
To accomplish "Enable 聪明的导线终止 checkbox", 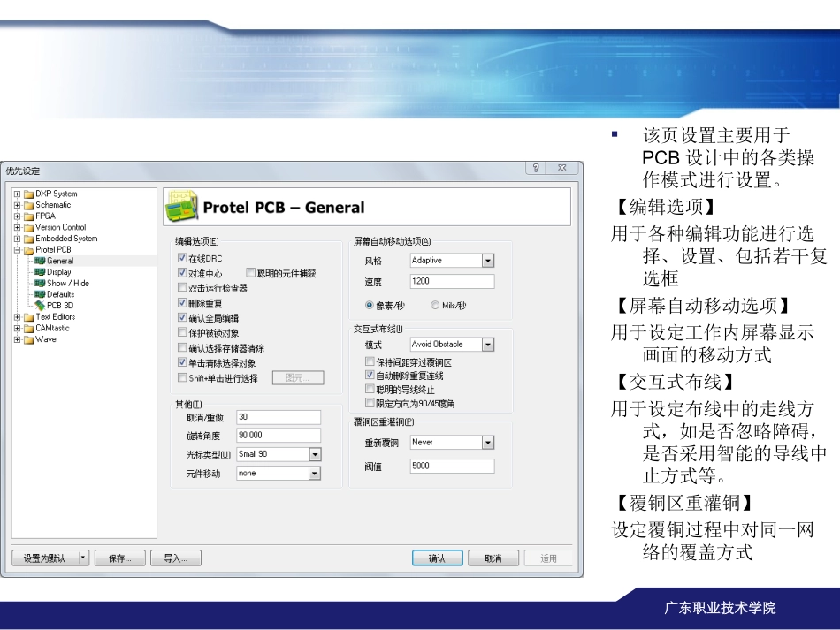I will 370,389.
